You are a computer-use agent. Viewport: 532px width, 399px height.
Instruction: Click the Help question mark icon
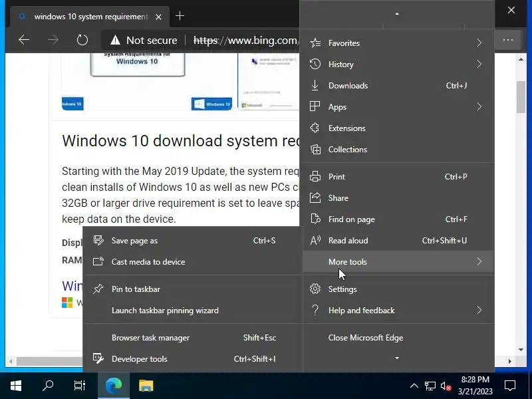[x=315, y=310]
